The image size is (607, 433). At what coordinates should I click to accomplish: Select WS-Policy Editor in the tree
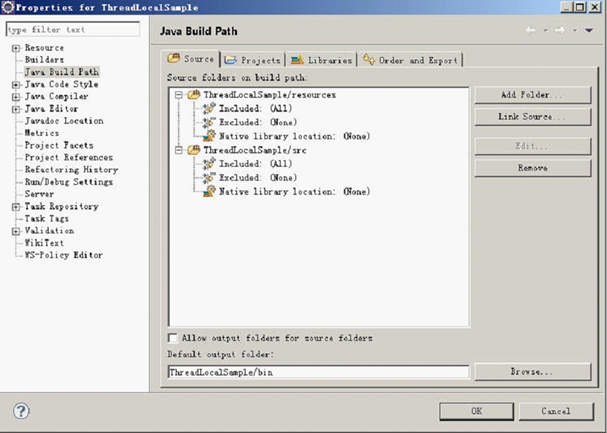pyautogui.click(x=63, y=255)
